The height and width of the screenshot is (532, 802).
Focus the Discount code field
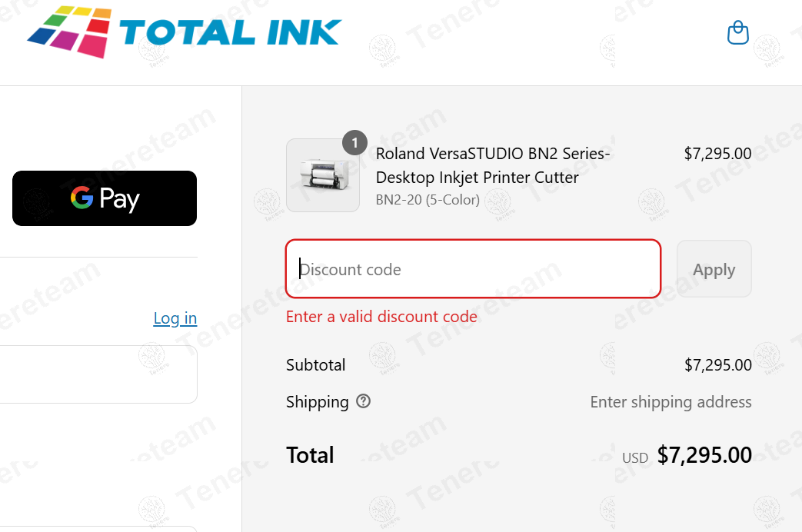tap(473, 269)
